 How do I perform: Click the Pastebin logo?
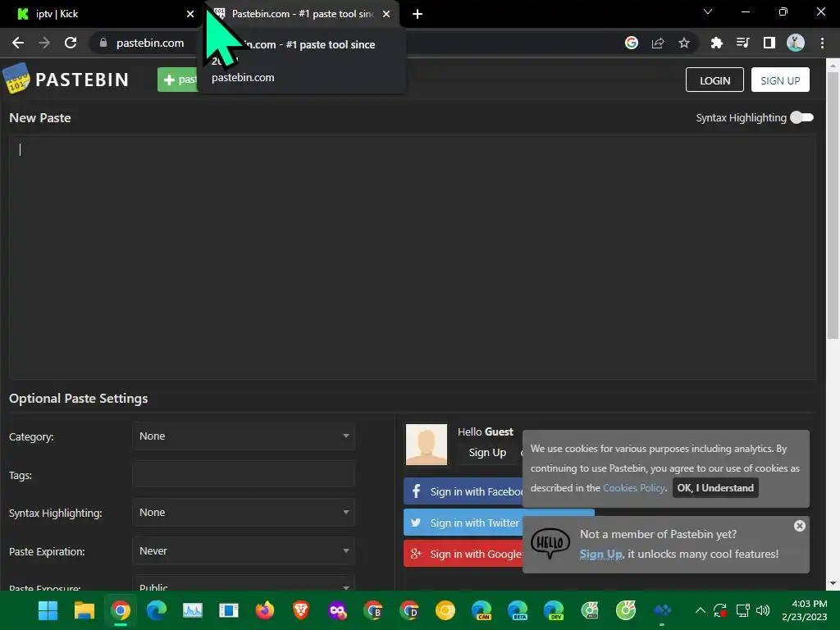tap(66, 80)
